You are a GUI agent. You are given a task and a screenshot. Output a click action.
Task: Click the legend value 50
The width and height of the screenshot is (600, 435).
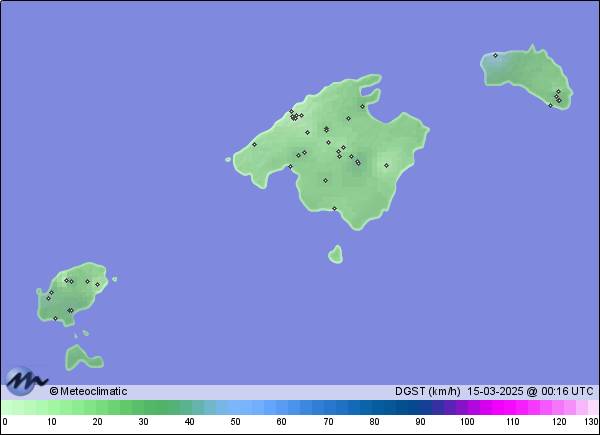coord(235,422)
